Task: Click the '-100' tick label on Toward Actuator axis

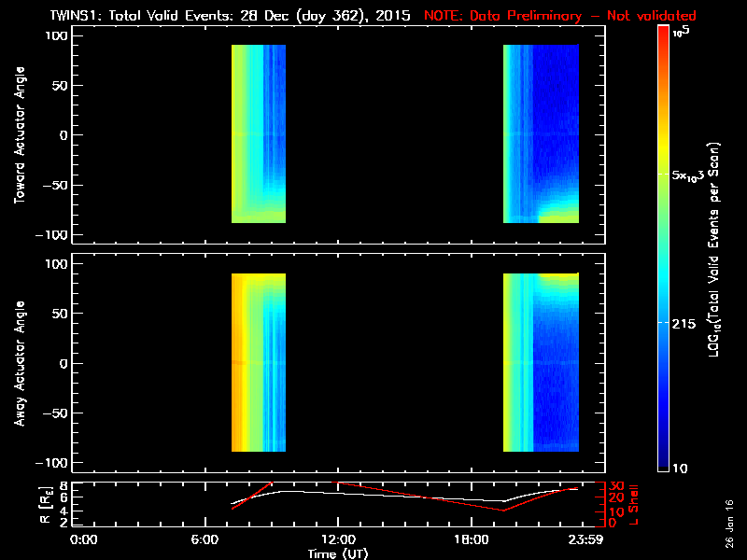Action: pos(52,235)
